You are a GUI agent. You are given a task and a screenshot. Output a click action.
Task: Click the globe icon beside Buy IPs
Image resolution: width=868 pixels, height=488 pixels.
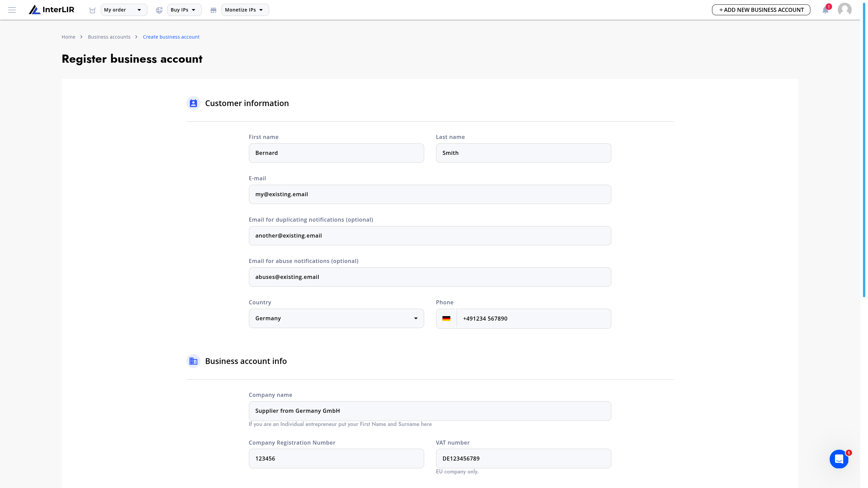coord(159,10)
